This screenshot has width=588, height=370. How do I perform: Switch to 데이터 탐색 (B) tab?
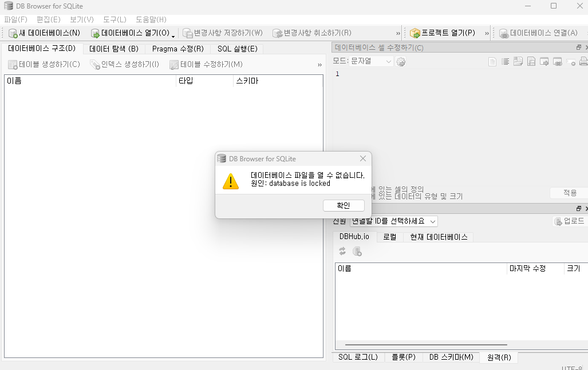[114, 49]
